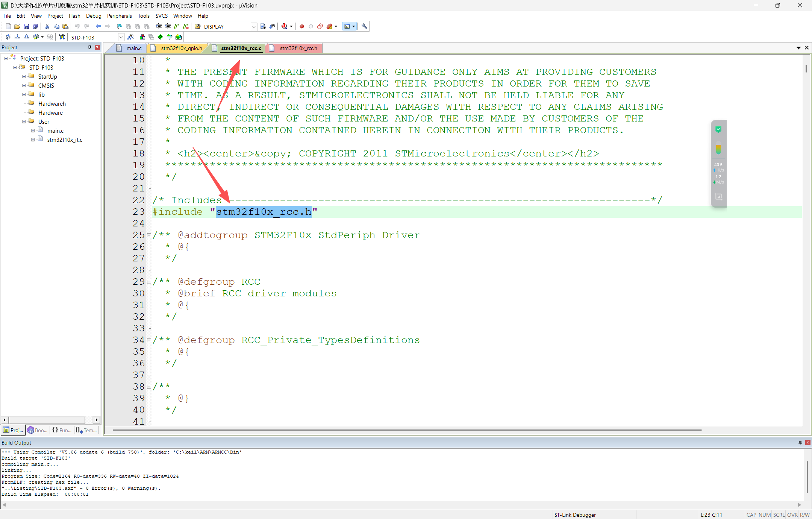Click the Insert Breakpoint red dot icon

coord(301,26)
